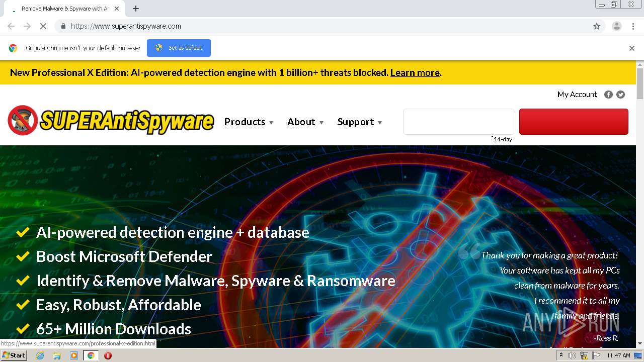Click the text Boost Microsoft Defender
This screenshot has height=362, width=644.
(124, 256)
